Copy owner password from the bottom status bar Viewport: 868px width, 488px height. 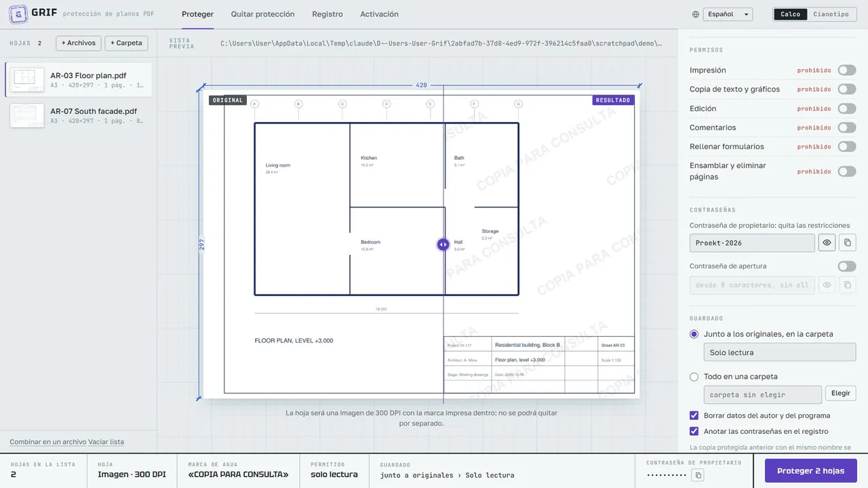click(x=698, y=475)
